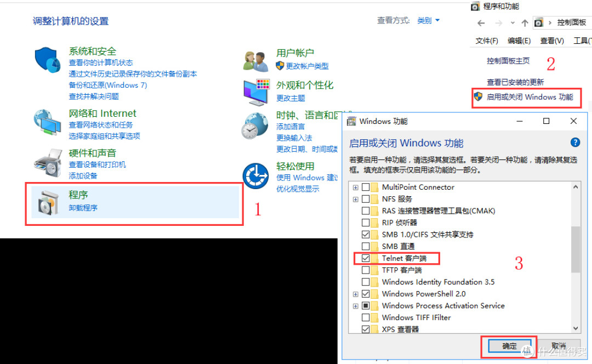Screen dimensions: 592x364
Task: Click the 卸载程序 link
Action: [83, 208]
